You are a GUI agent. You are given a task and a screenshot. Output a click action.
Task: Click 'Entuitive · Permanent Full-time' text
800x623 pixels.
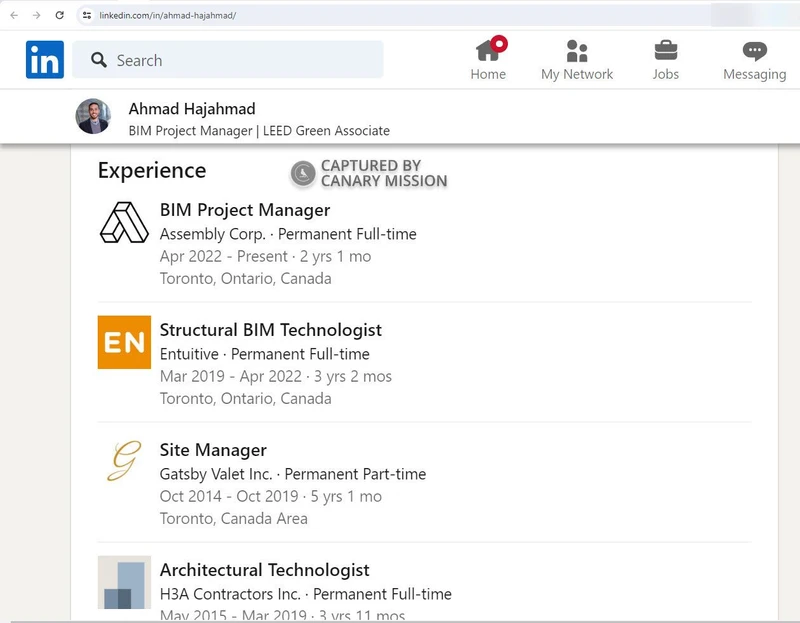264,354
